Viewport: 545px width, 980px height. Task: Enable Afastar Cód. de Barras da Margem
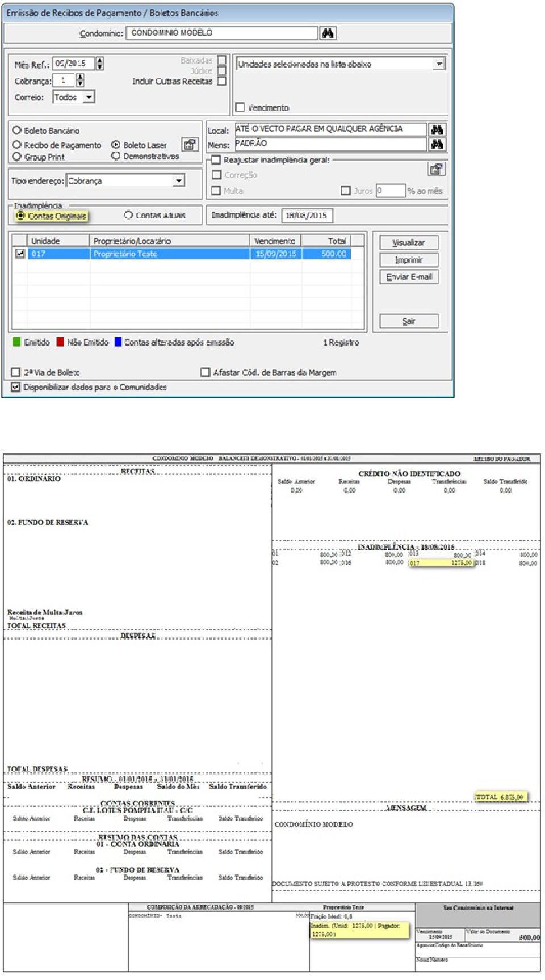[206, 372]
